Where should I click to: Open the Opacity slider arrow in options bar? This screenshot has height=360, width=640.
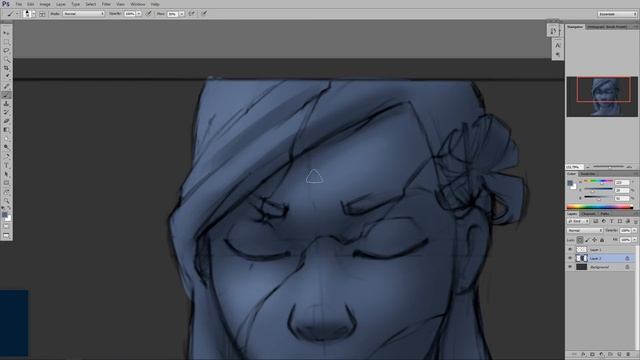point(139,13)
